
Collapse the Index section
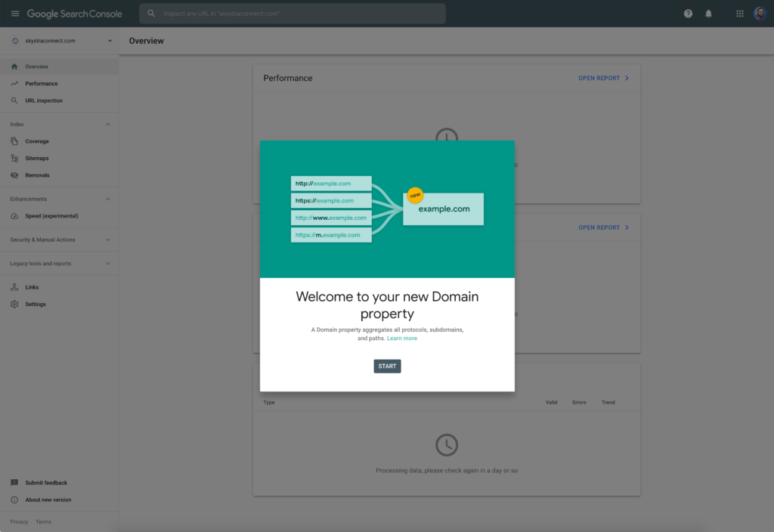tap(107, 125)
